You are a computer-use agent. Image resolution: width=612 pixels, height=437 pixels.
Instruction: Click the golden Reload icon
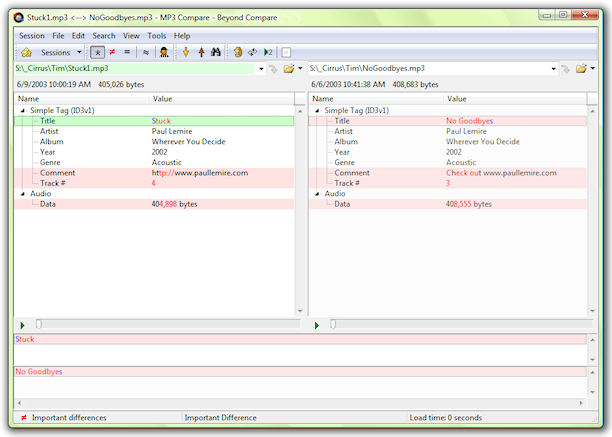coord(238,52)
